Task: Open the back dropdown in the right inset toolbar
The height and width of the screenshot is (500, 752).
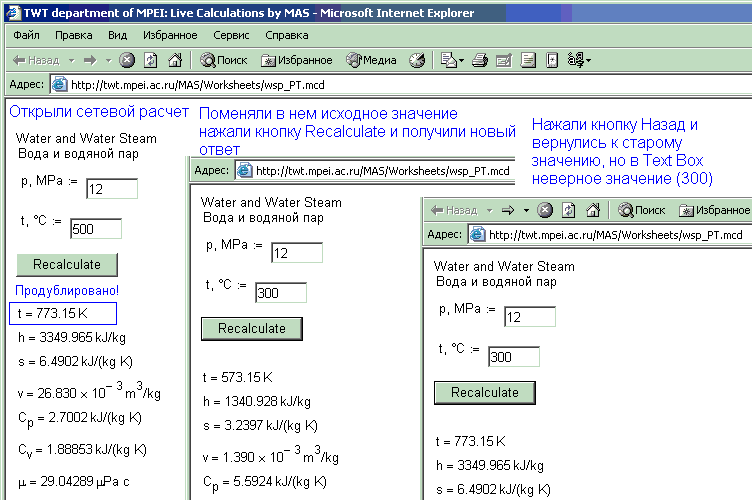Action: [489, 210]
